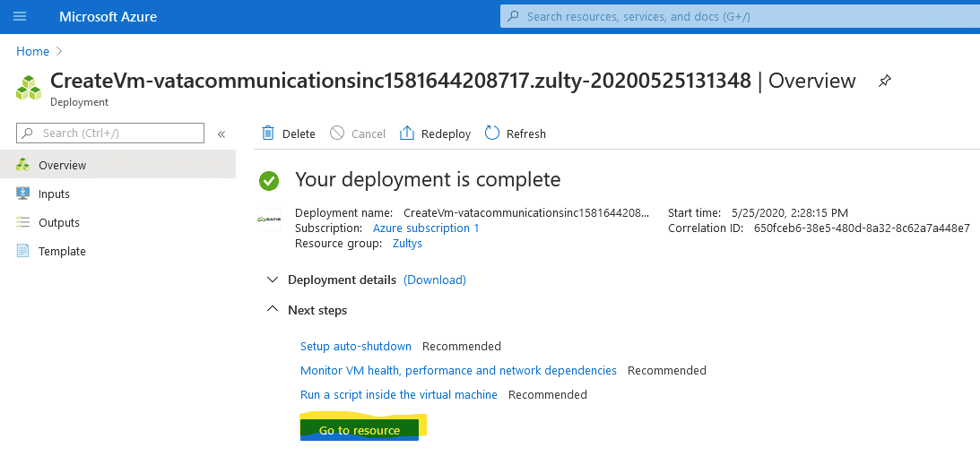Click the sidebar Search (Ctrl+/) field

(x=110, y=133)
